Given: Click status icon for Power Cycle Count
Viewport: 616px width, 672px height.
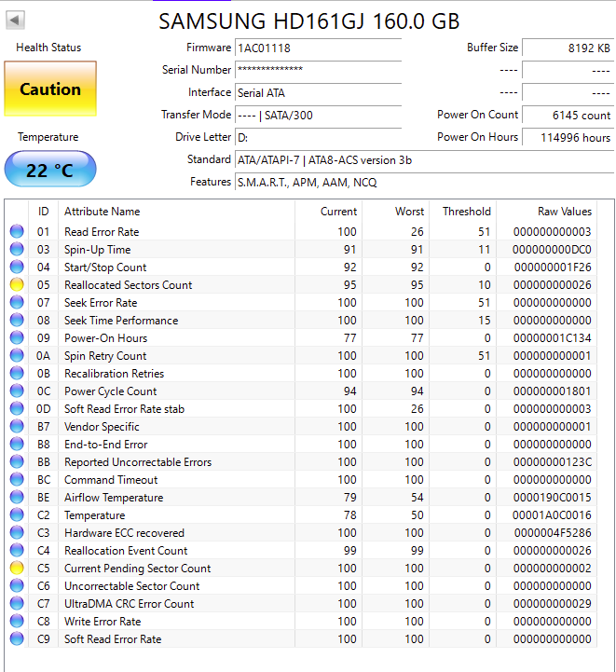Looking at the screenshot, I should 17,391.
